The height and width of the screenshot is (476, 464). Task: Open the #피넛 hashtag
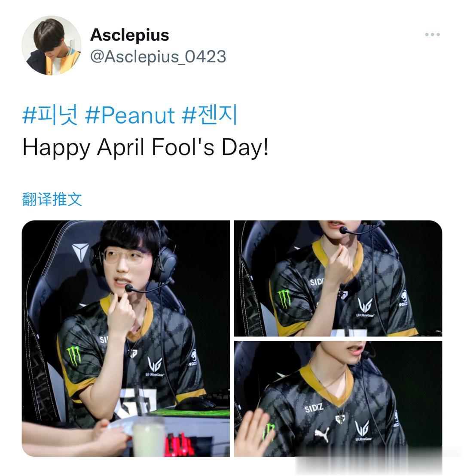point(50,115)
